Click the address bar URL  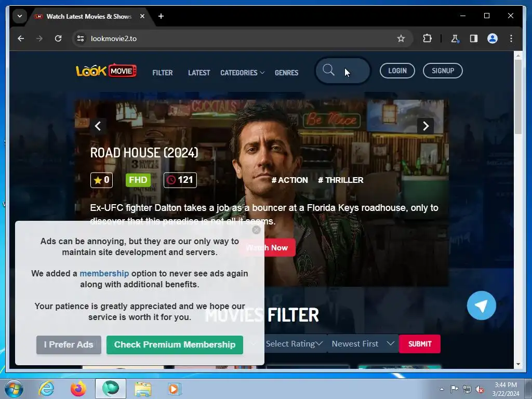[x=114, y=38]
